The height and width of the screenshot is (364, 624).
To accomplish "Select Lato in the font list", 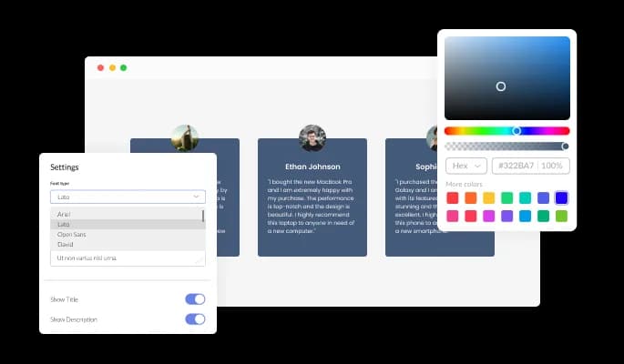I will coord(127,225).
